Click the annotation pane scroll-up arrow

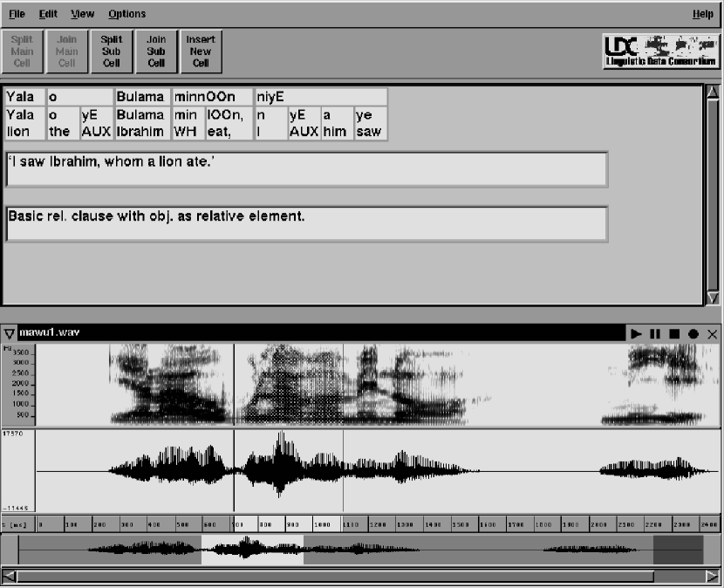coord(713,92)
